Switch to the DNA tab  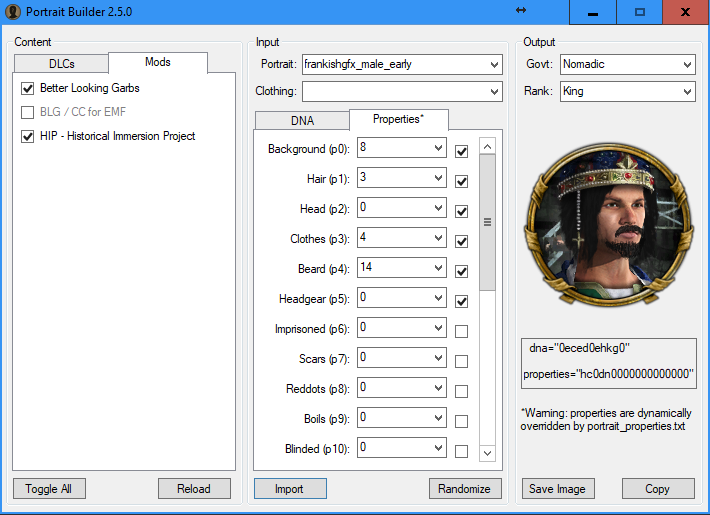click(x=302, y=120)
